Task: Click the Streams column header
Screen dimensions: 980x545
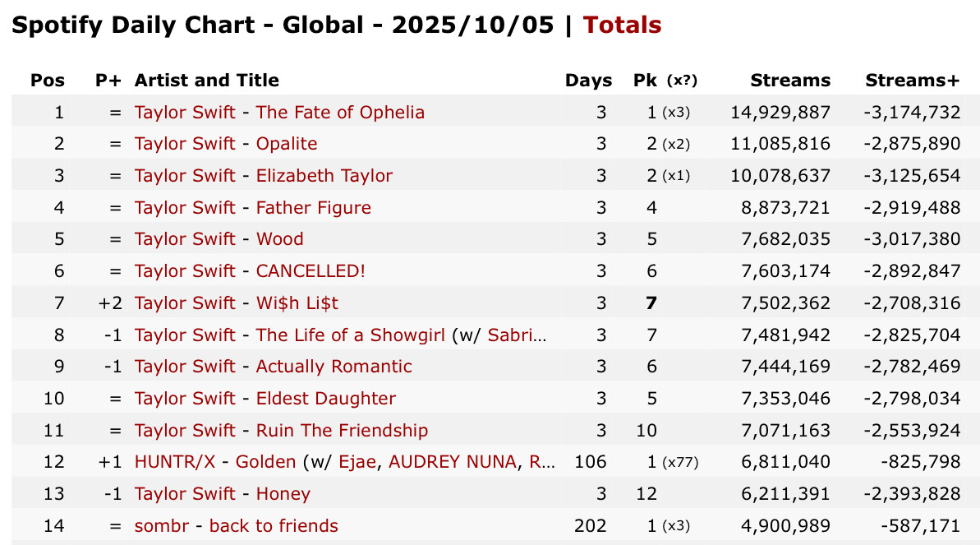Action: click(789, 81)
